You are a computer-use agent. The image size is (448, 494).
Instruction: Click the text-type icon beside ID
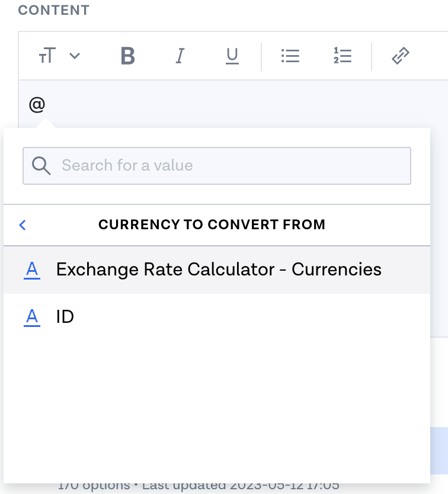point(32,317)
